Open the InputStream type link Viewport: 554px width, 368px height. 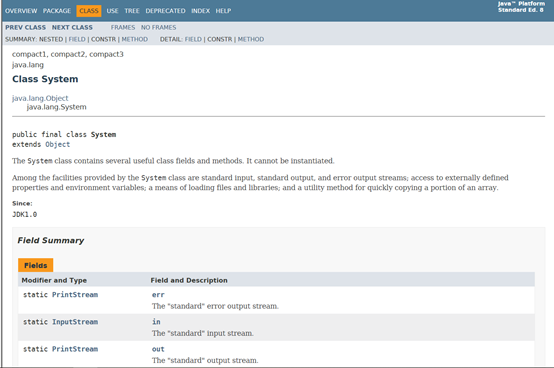coord(75,322)
